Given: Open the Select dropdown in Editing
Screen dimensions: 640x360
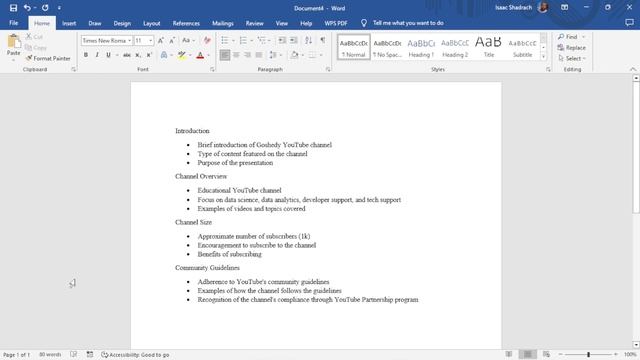Looking at the screenshot, I should [x=572, y=58].
